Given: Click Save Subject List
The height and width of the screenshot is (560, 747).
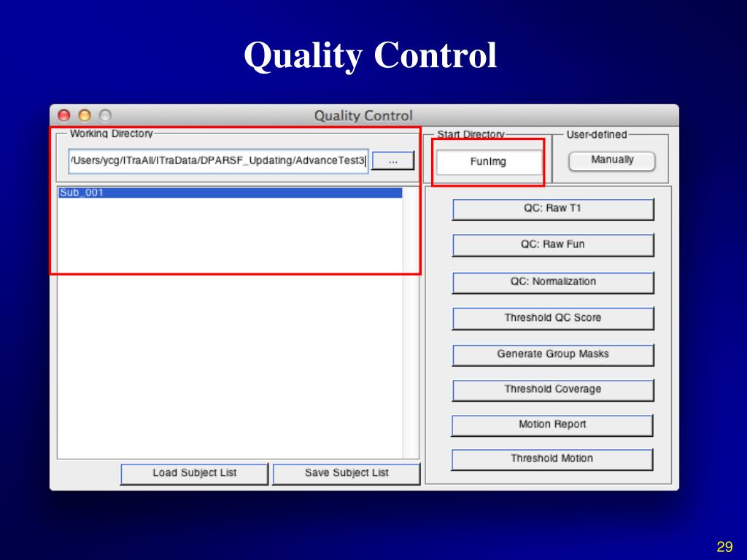Looking at the screenshot, I should [347, 473].
